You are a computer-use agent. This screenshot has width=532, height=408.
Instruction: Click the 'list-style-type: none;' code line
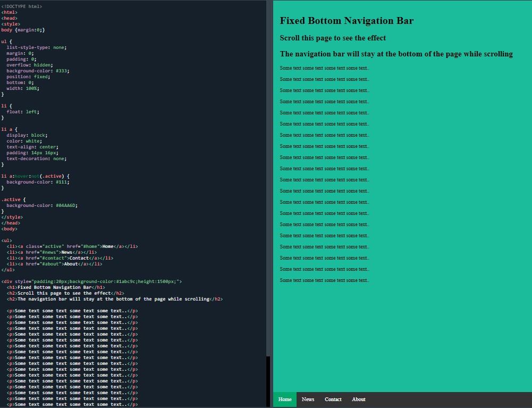pos(37,47)
